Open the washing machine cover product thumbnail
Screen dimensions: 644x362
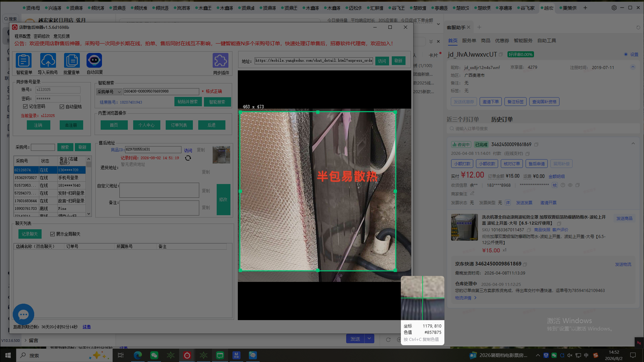[x=465, y=227]
